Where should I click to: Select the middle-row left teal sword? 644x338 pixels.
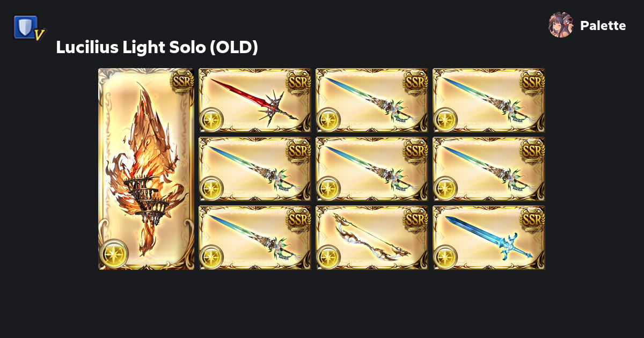click(255, 169)
